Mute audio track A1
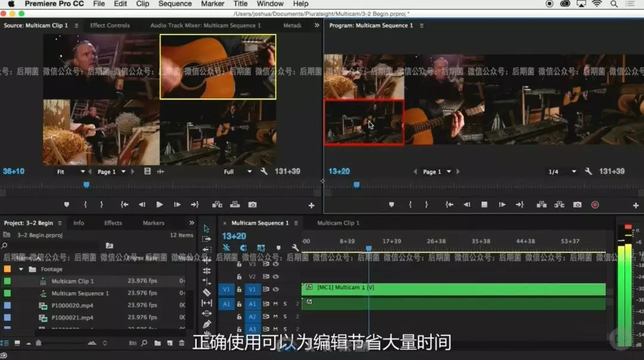The width and height of the screenshot is (644, 360). click(275, 304)
